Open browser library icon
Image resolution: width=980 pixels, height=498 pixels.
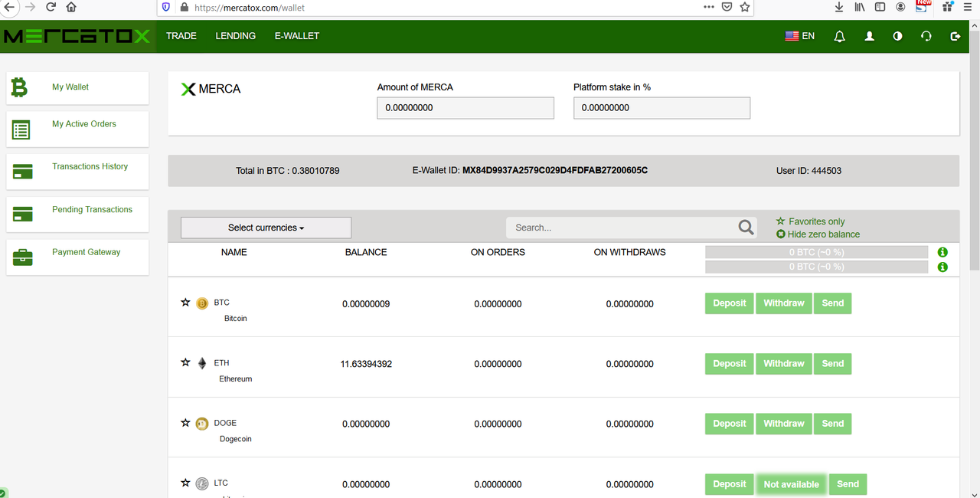coord(860,7)
